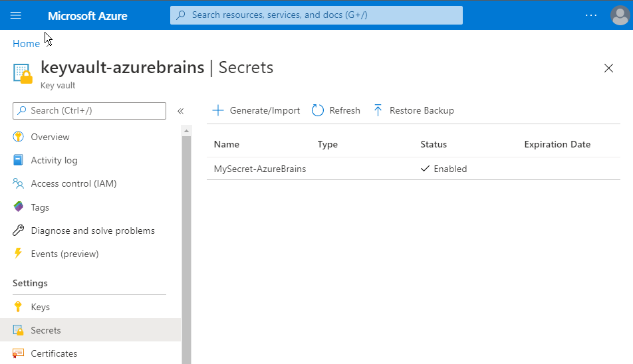Click the checkmark next to Enabled
The image size is (633, 364).
tap(425, 169)
